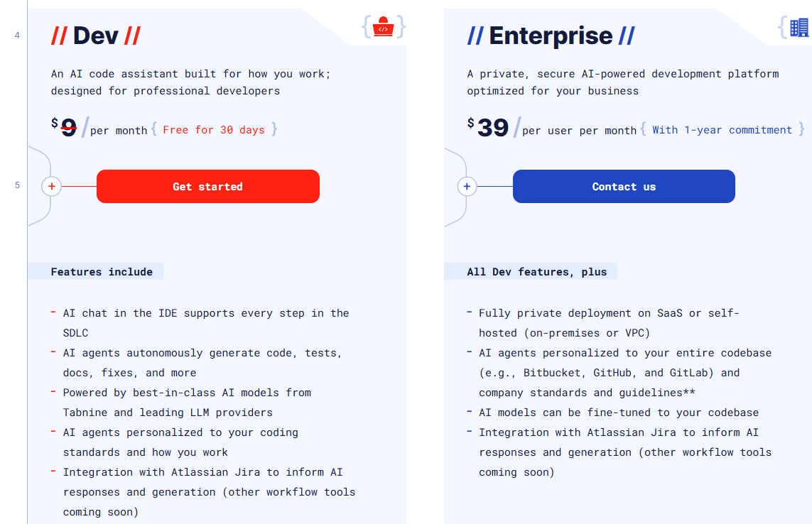This screenshot has height=524, width=812.
Task: Click the Get started button
Action: (207, 186)
